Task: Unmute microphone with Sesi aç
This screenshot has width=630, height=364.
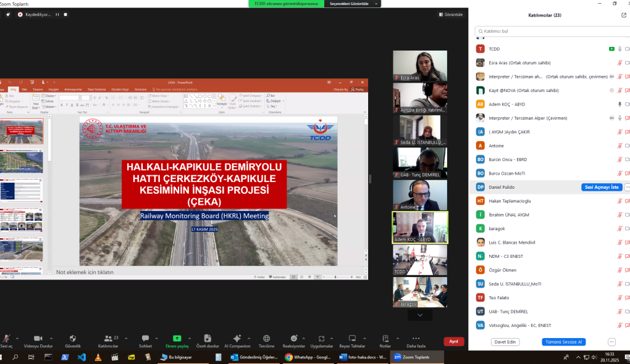Action: click(6, 339)
